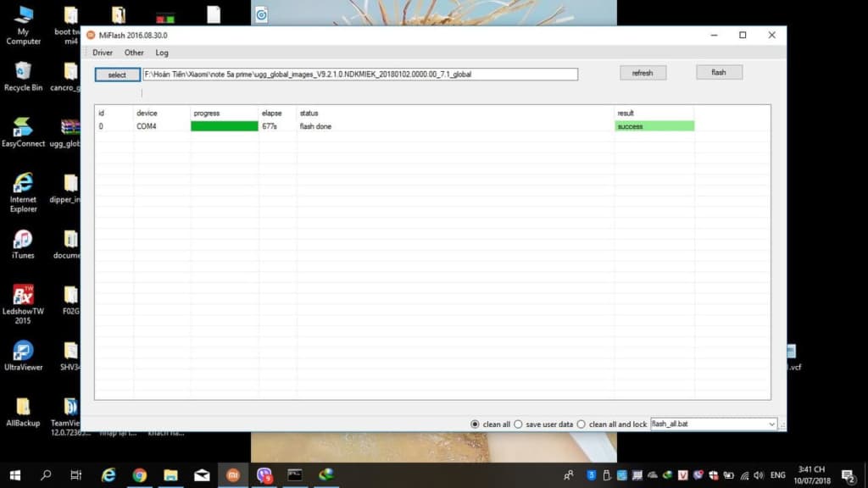Open iTunes desktop icon
868x488 pixels.
click(x=23, y=245)
